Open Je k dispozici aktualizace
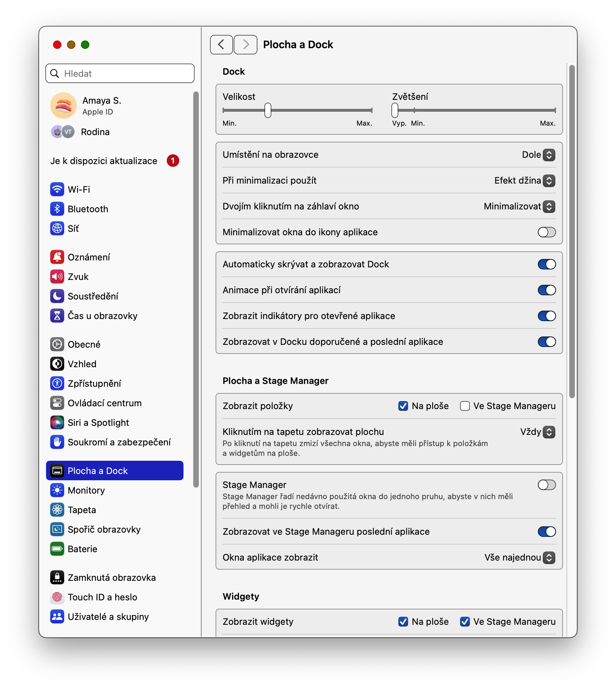The image size is (616, 689). 115,161
